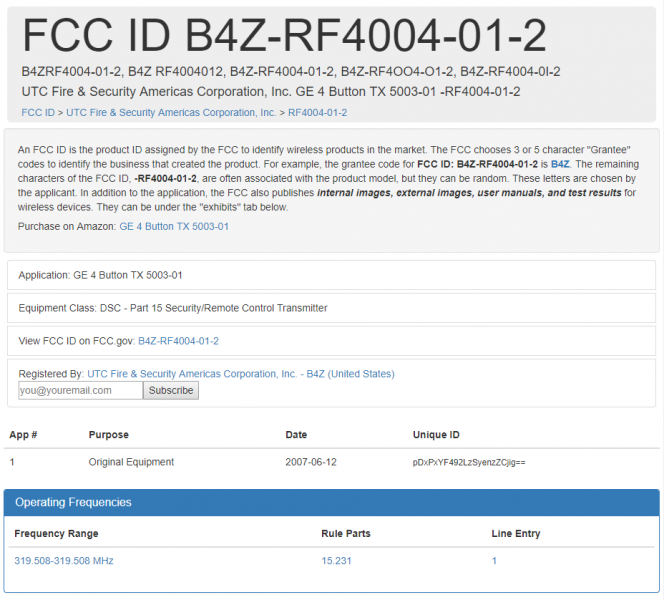Click the Frequency Range column header
This screenshot has width=664, height=600.
coord(56,534)
